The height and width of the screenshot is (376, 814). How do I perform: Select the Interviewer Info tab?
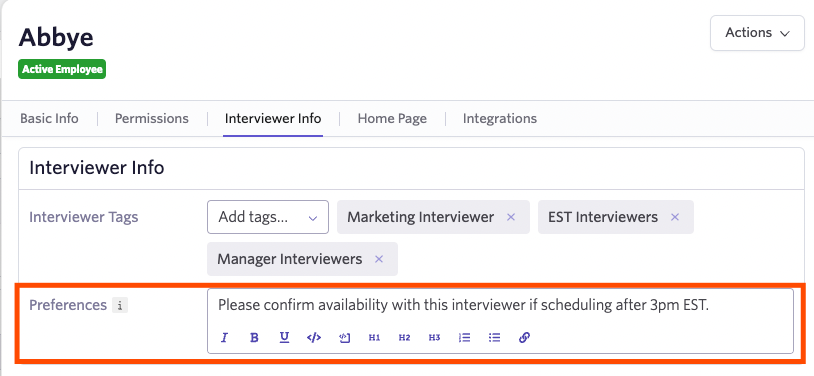click(273, 118)
